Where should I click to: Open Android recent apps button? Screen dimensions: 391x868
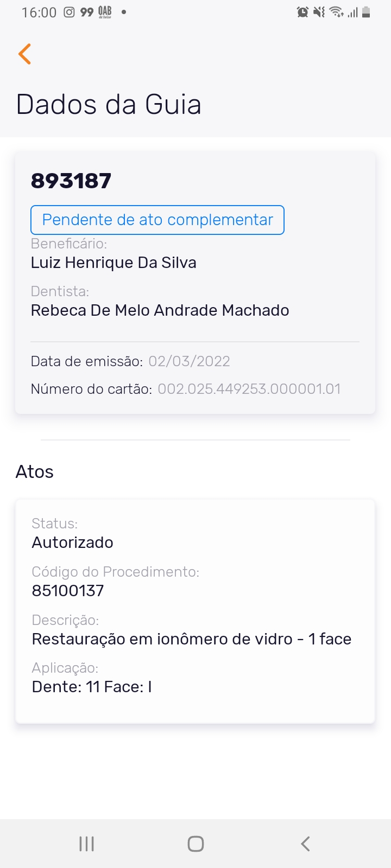86,844
